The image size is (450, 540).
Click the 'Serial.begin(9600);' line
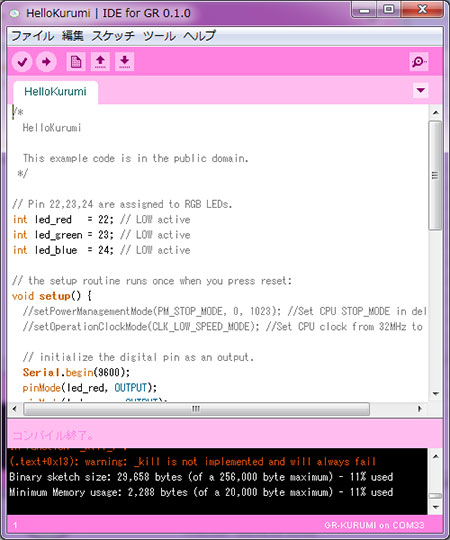[76, 372]
